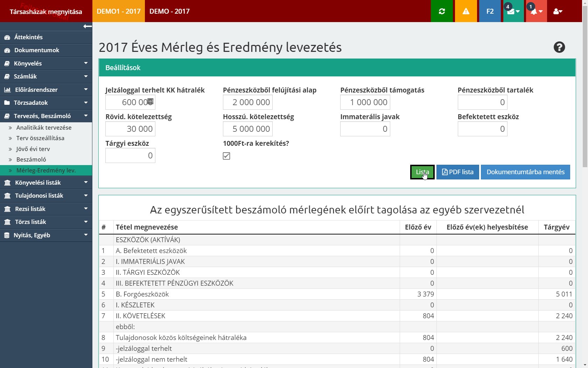Click the PDF lista button

tap(457, 172)
